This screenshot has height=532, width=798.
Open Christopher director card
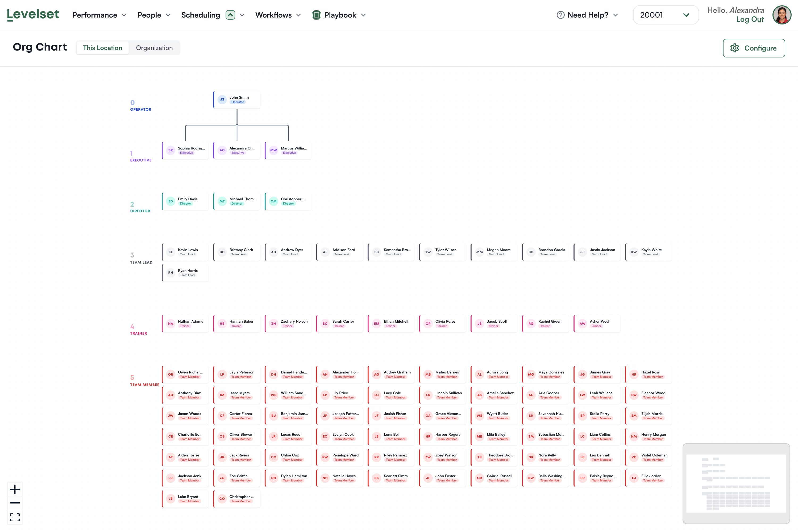tap(288, 201)
